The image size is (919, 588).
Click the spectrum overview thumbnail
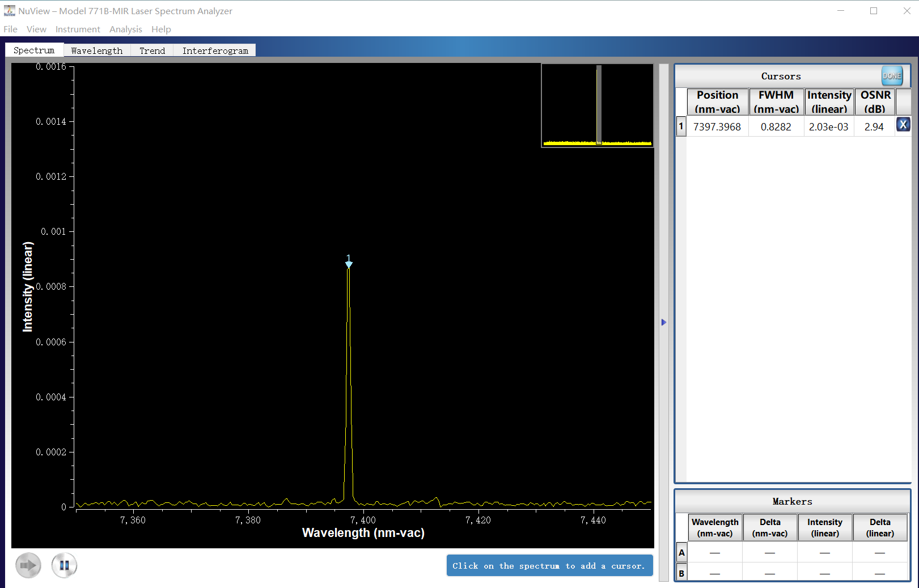tap(597, 105)
